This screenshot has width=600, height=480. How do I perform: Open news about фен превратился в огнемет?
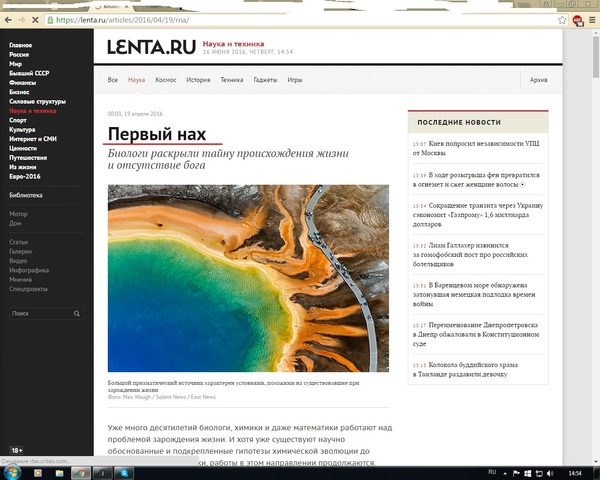476,180
